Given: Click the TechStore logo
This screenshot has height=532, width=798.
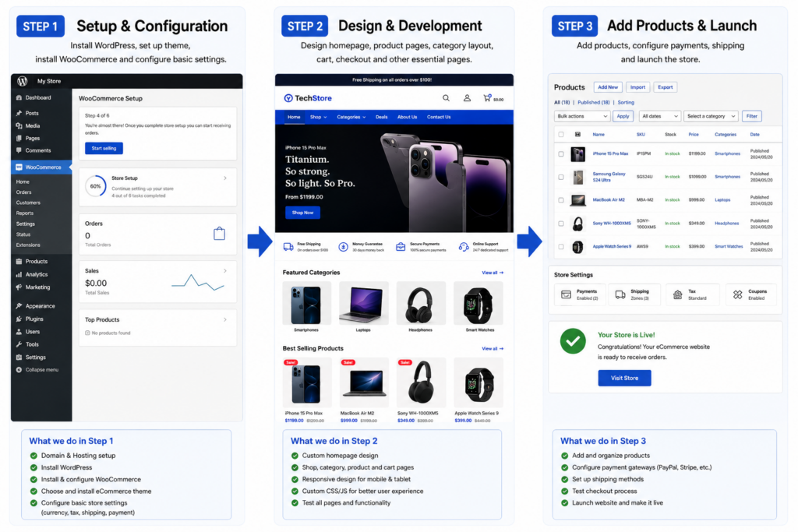Looking at the screenshot, I should pos(307,98).
